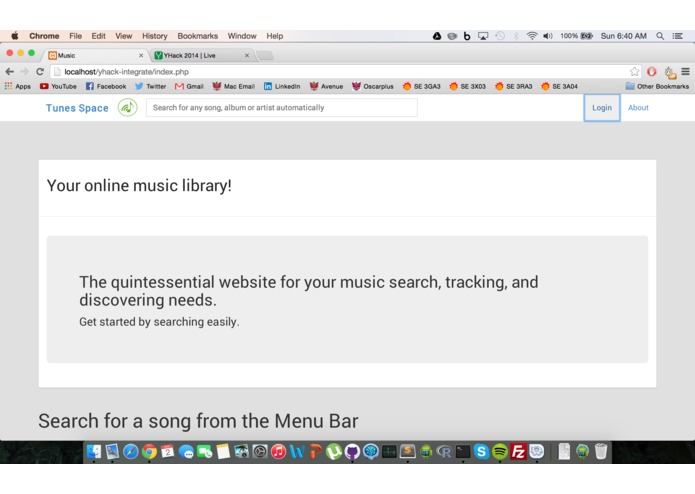Switch to the YHack 2014 | Live tab

[x=200, y=55]
